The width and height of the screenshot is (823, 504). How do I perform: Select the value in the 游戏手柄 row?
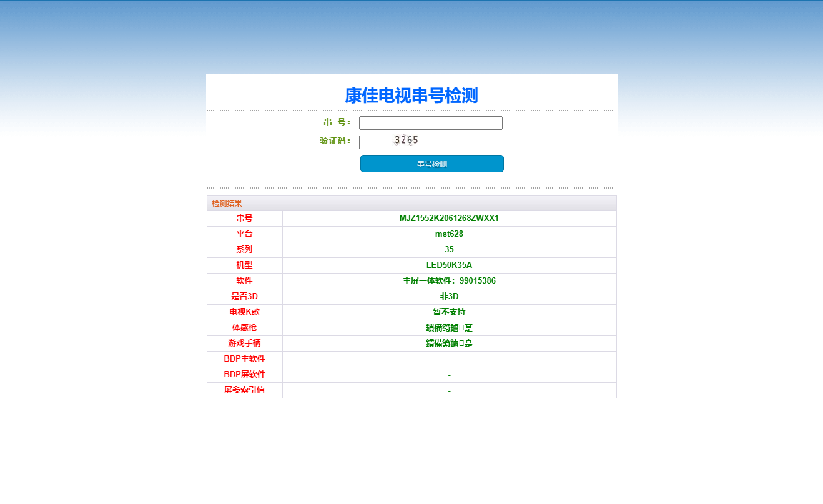(449, 343)
